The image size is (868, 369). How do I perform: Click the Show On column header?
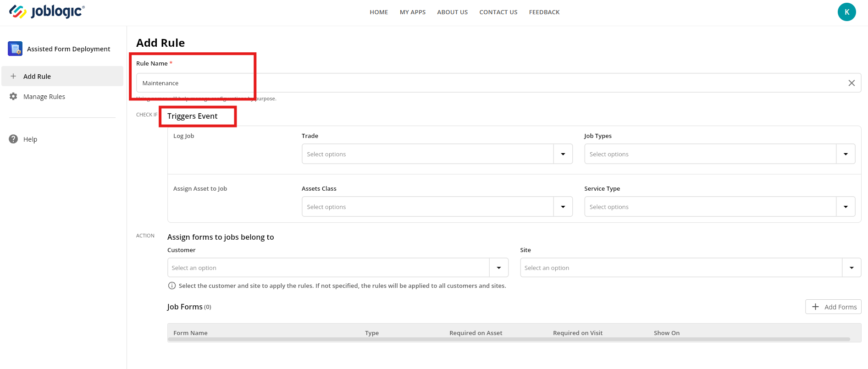click(x=667, y=333)
